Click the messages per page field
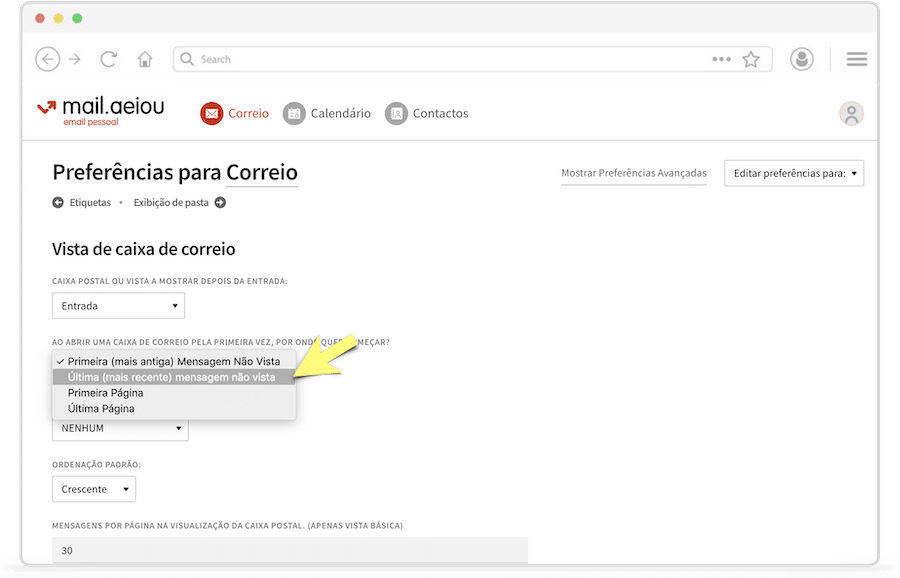Viewport: 900px width, 578px height. tap(289, 550)
